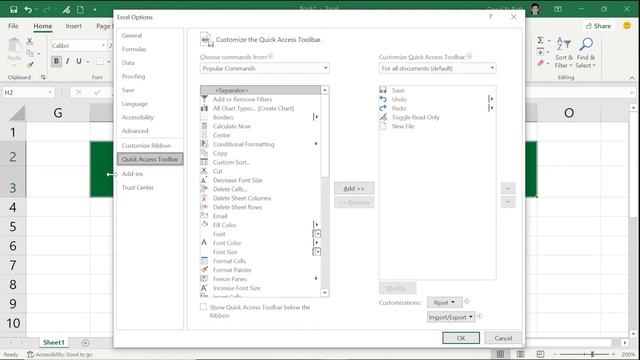Open the For all documents dropdown
This screenshot has height=360, width=640.
coord(438,68)
